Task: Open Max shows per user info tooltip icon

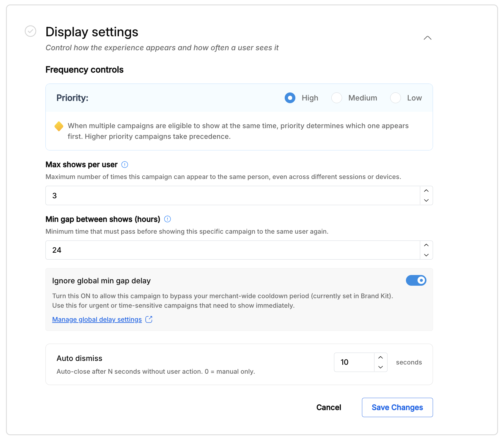Action: click(x=125, y=165)
